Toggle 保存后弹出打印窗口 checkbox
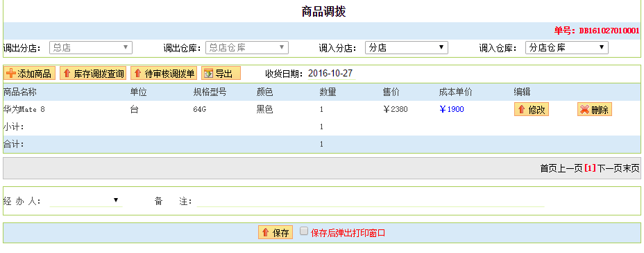This screenshot has width=644, height=253. (303, 231)
